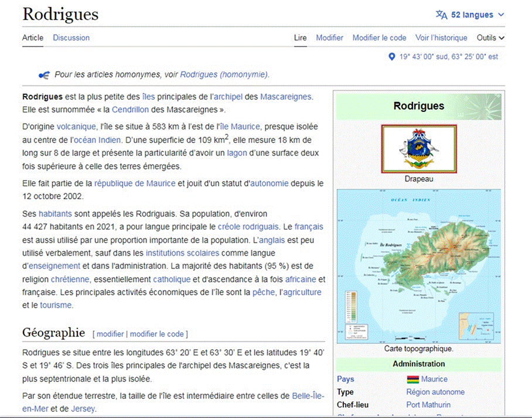Switch to the Discussion tab
Screen dimensions: 532x418
tap(71, 37)
